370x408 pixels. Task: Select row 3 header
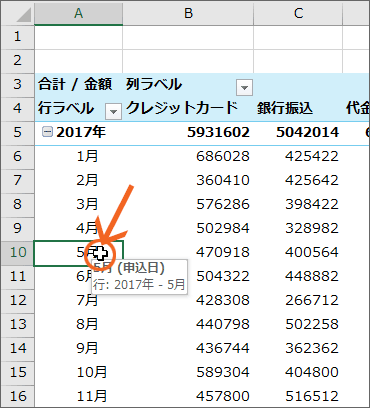tap(17, 84)
